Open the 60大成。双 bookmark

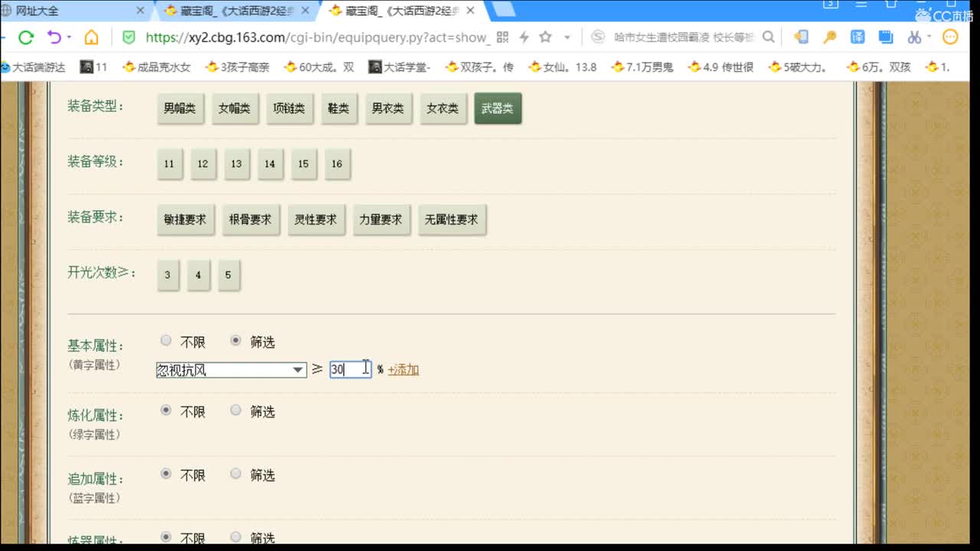319,67
